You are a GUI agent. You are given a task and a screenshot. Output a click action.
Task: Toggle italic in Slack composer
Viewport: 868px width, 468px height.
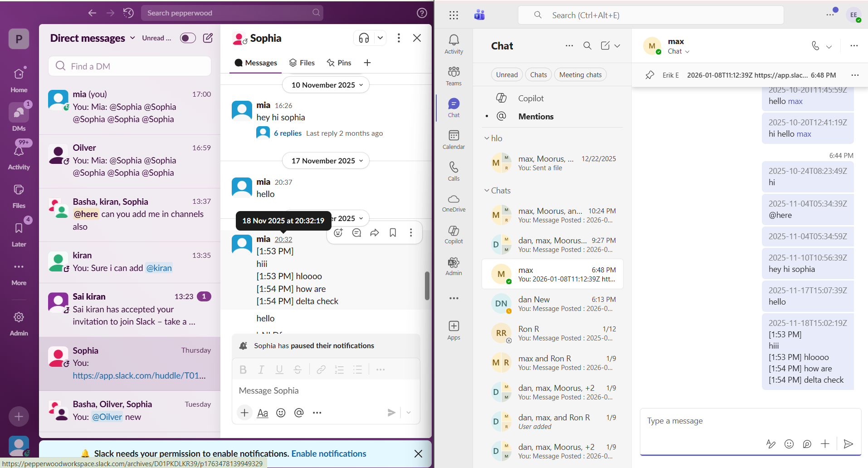click(x=261, y=370)
